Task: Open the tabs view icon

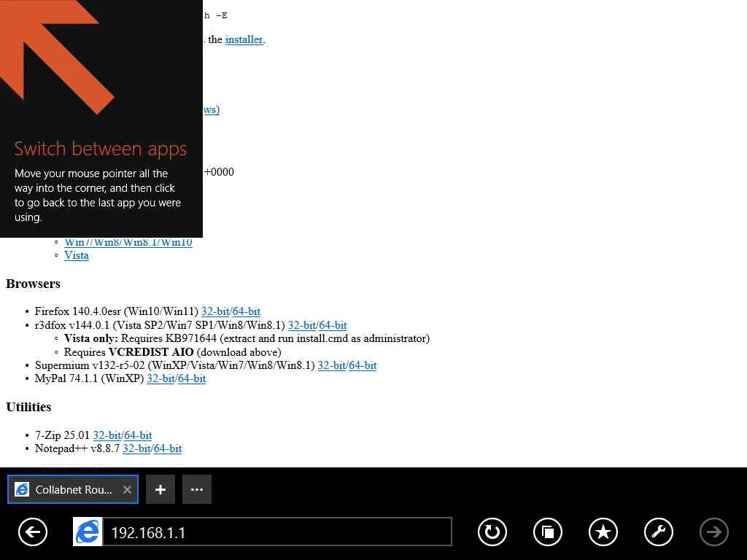Action: tap(548, 532)
